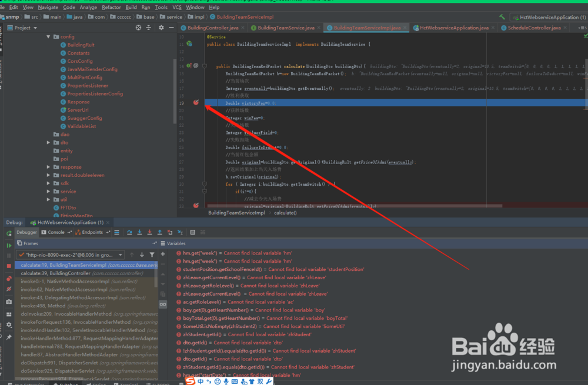
Task: Switch to Debugger tab
Action: pos(26,232)
